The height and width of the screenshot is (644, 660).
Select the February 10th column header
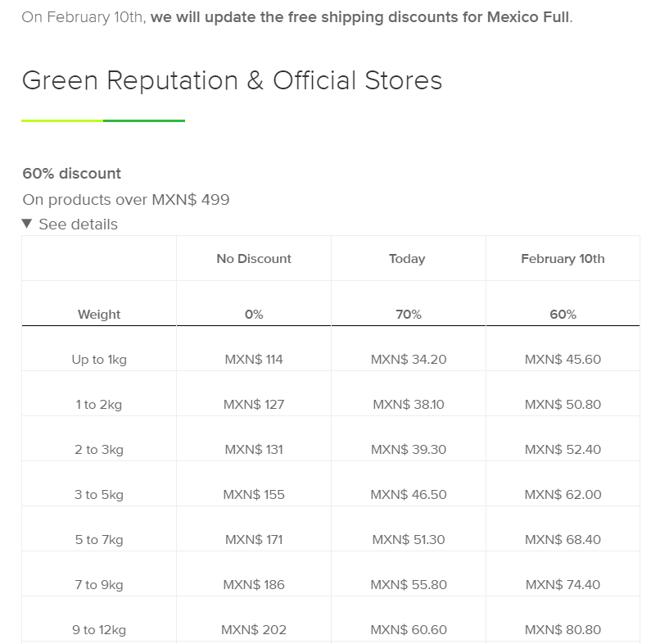pyautogui.click(x=563, y=259)
